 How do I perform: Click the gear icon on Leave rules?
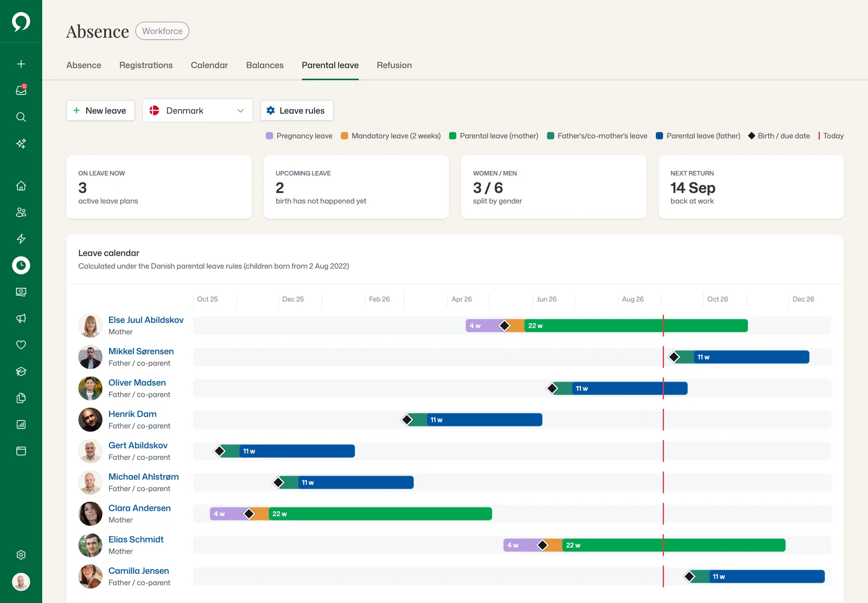click(x=271, y=110)
